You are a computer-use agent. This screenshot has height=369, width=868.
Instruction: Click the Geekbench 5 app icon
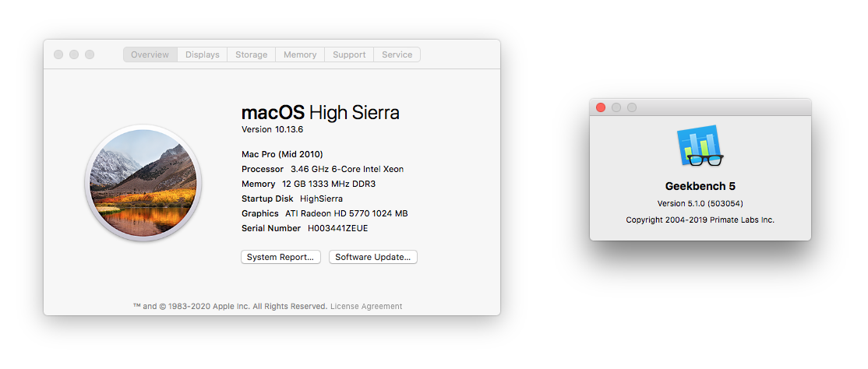coord(700,146)
